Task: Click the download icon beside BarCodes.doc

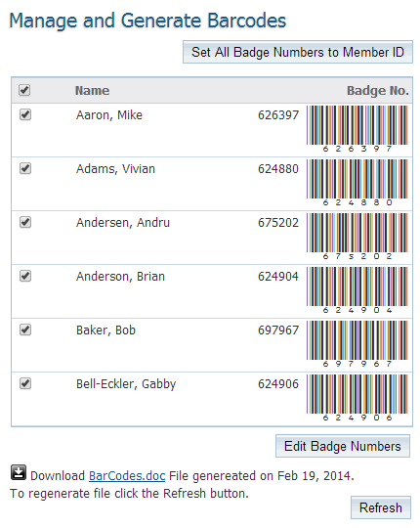Action: [x=19, y=471]
